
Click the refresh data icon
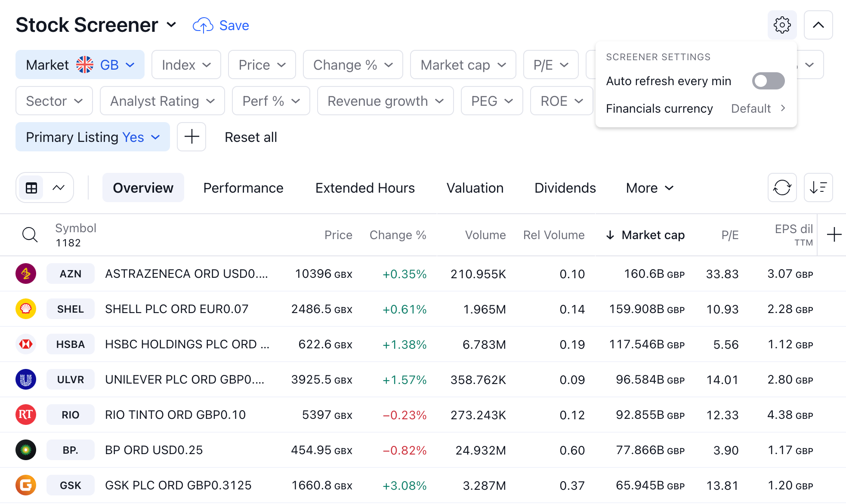click(x=782, y=187)
